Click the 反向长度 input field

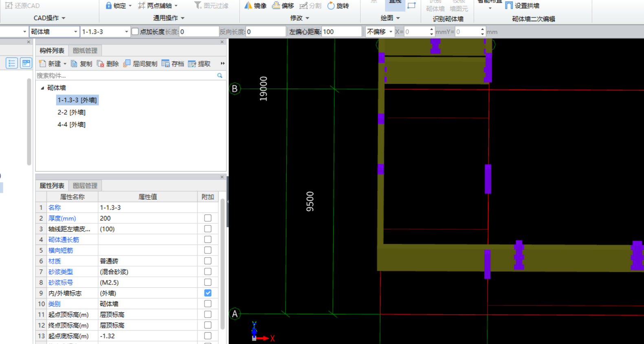click(266, 31)
